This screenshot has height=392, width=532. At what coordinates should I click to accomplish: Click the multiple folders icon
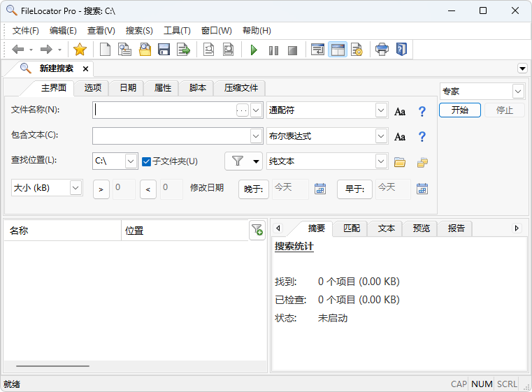point(422,162)
